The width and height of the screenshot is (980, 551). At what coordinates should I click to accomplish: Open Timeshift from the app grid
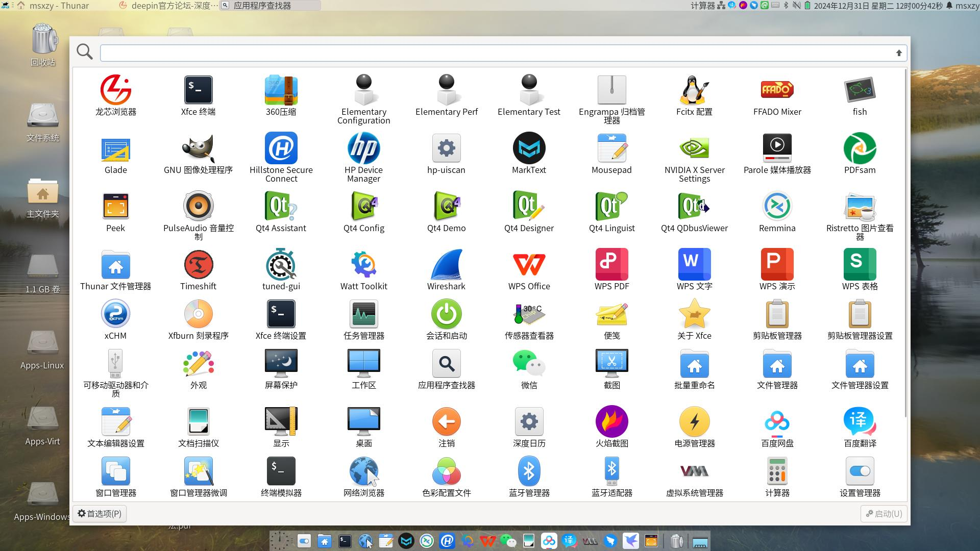click(198, 265)
